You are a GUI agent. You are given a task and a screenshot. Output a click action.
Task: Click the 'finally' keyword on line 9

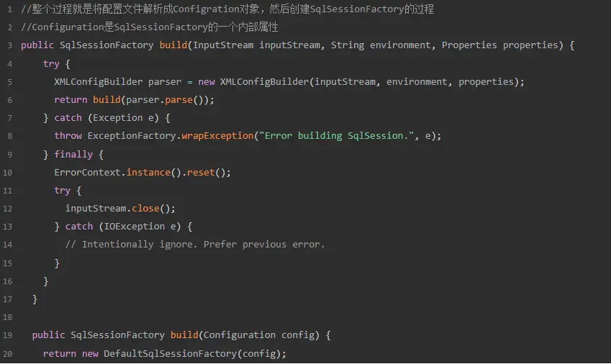[x=73, y=154]
